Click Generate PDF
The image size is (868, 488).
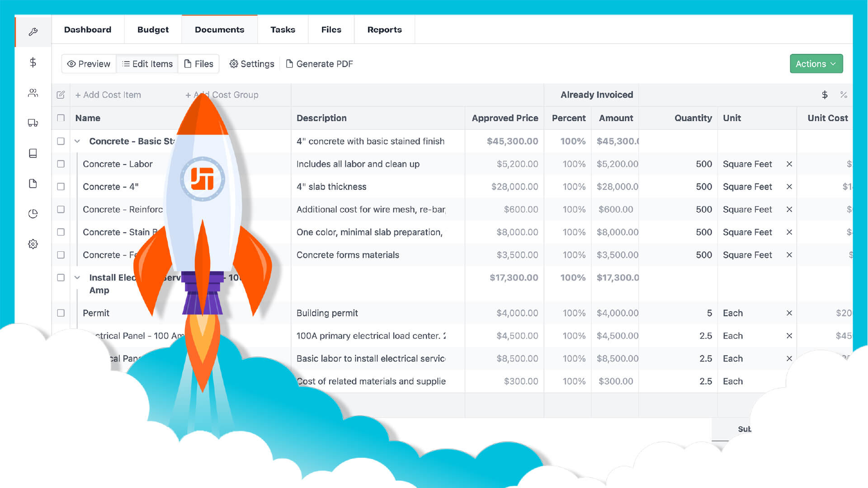click(320, 64)
